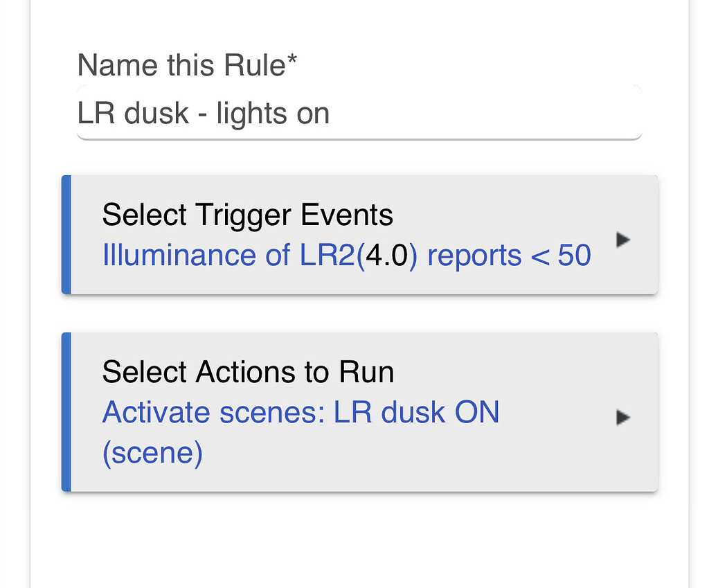Click the 'Activate scenes: LR dusk ON' link
Image resolution: width=709 pixels, height=588 pixels.
coord(300,412)
